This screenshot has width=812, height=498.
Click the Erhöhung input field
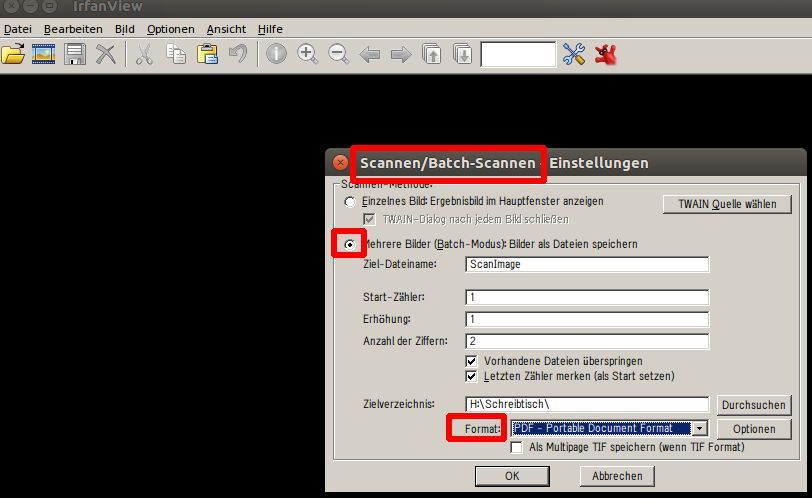(587, 319)
